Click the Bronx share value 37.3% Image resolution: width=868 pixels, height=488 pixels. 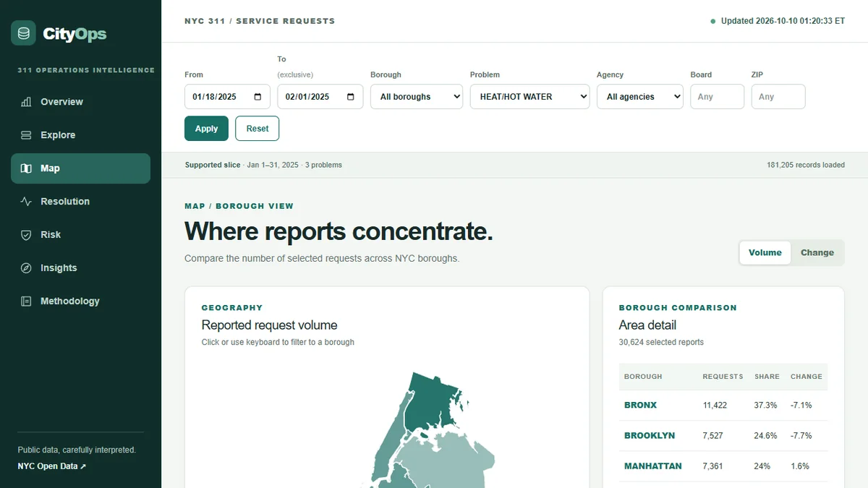pyautogui.click(x=765, y=406)
